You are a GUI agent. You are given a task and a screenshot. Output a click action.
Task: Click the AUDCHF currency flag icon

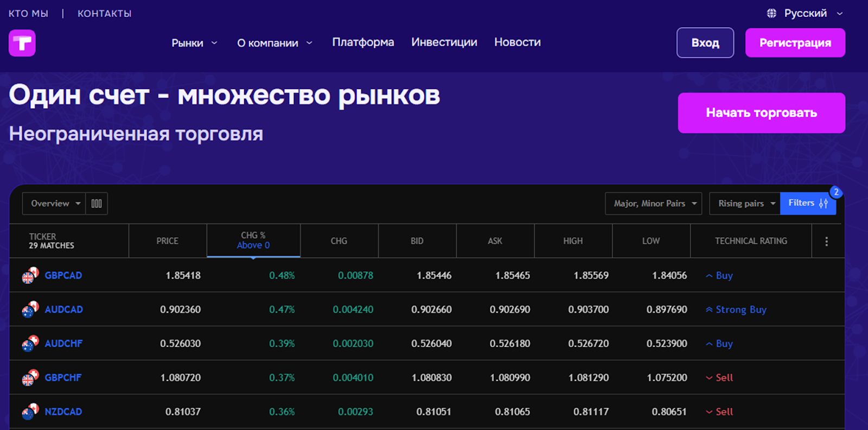pos(30,344)
